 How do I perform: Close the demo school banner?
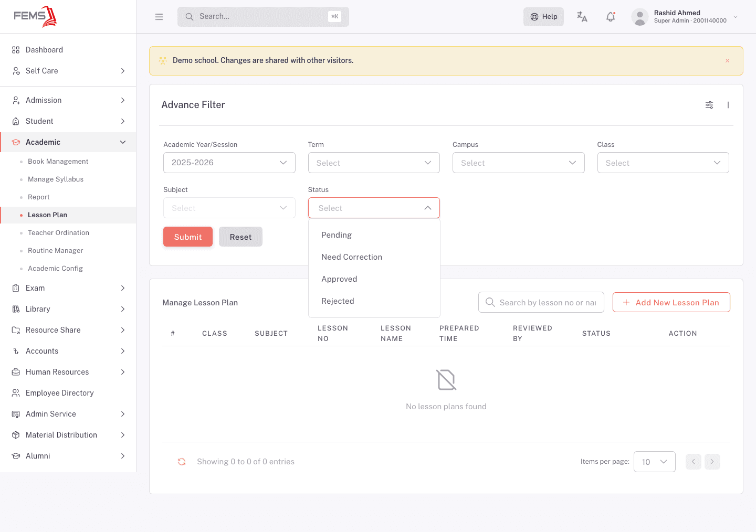(727, 61)
